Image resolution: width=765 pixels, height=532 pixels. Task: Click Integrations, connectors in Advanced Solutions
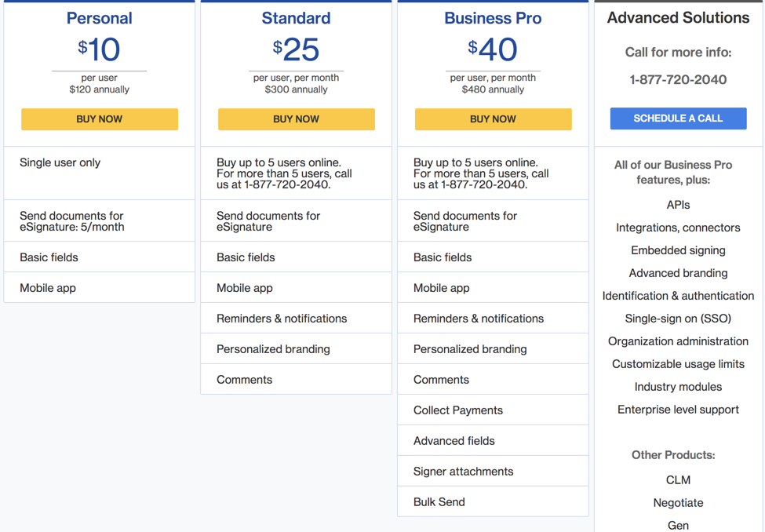[678, 228]
